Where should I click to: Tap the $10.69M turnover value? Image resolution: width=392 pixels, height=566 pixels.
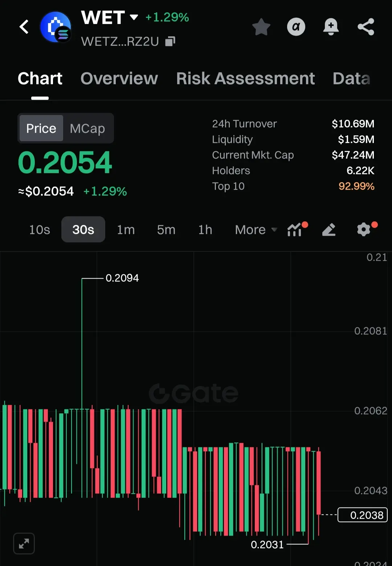pos(353,124)
